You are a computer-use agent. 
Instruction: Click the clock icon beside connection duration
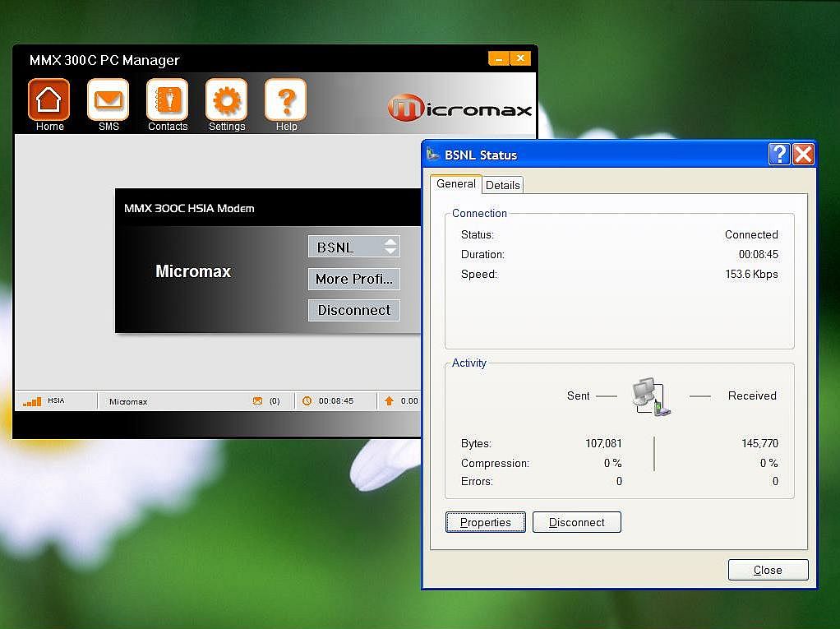point(307,401)
